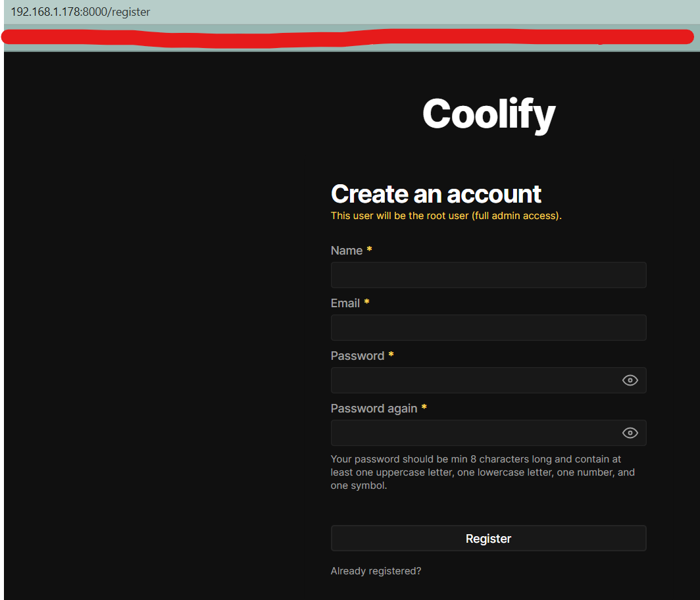Click the yellow asterisk next to Email
This screenshot has height=600, width=700.
click(x=366, y=303)
